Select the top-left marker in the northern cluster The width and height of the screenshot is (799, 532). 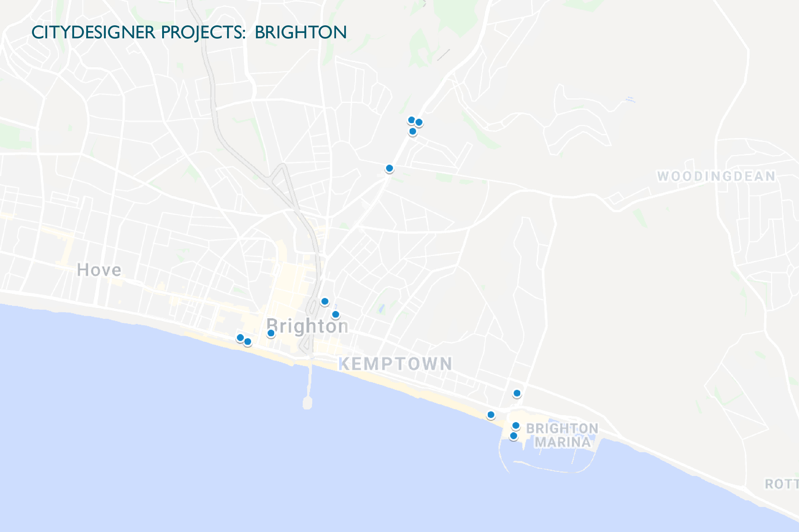pos(411,120)
